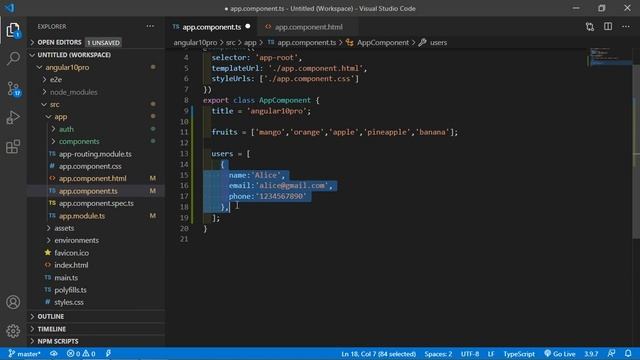Click line number 11 in gutter

coord(184,132)
